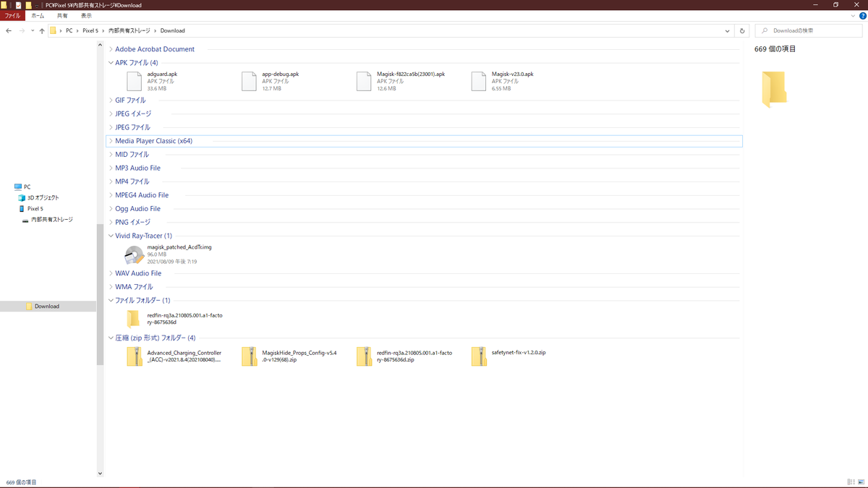Expand the Media Player Classic (x64) group
The width and height of the screenshot is (868, 488).
[x=111, y=141]
